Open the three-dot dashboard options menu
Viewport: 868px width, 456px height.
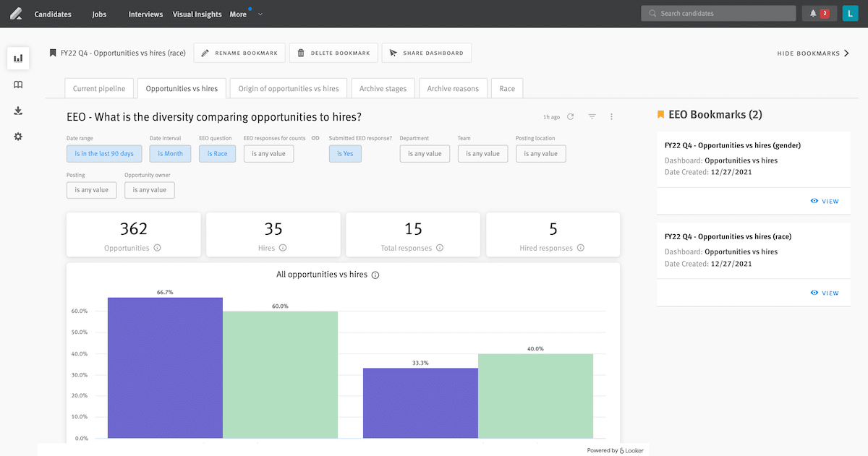(612, 116)
